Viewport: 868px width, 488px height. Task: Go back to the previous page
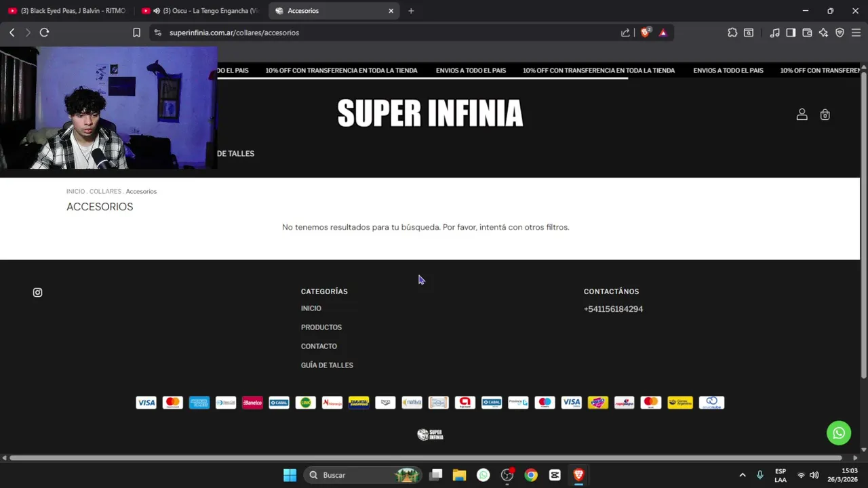click(12, 33)
